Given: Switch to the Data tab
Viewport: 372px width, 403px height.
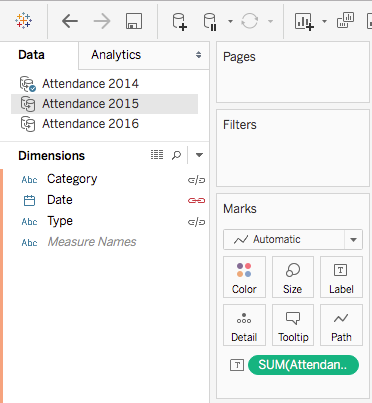Looking at the screenshot, I should 31,55.
